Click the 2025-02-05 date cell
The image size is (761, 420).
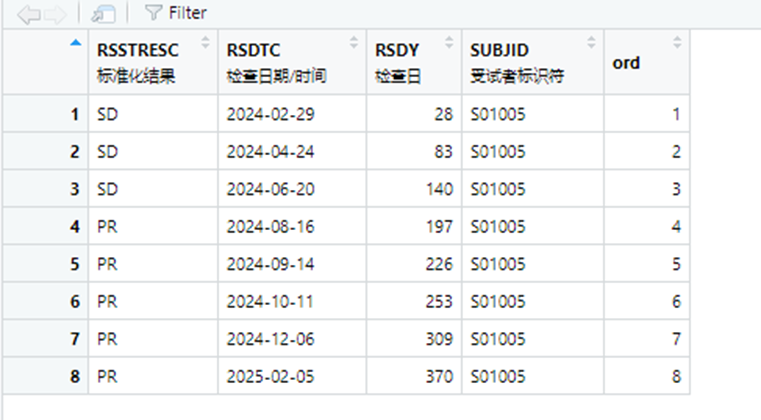point(270,376)
